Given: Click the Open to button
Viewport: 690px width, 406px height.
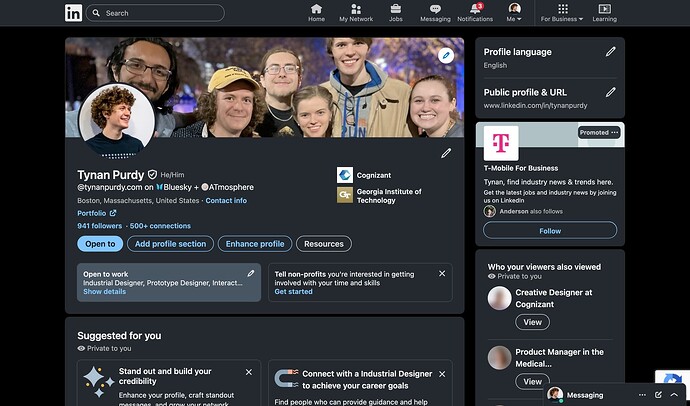Looking at the screenshot, I should [x=99, y=244].
